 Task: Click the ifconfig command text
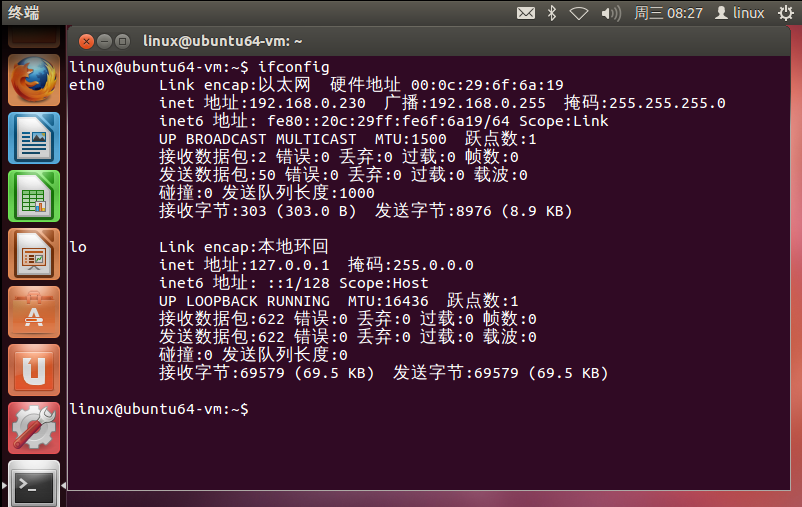click(294, 67)
